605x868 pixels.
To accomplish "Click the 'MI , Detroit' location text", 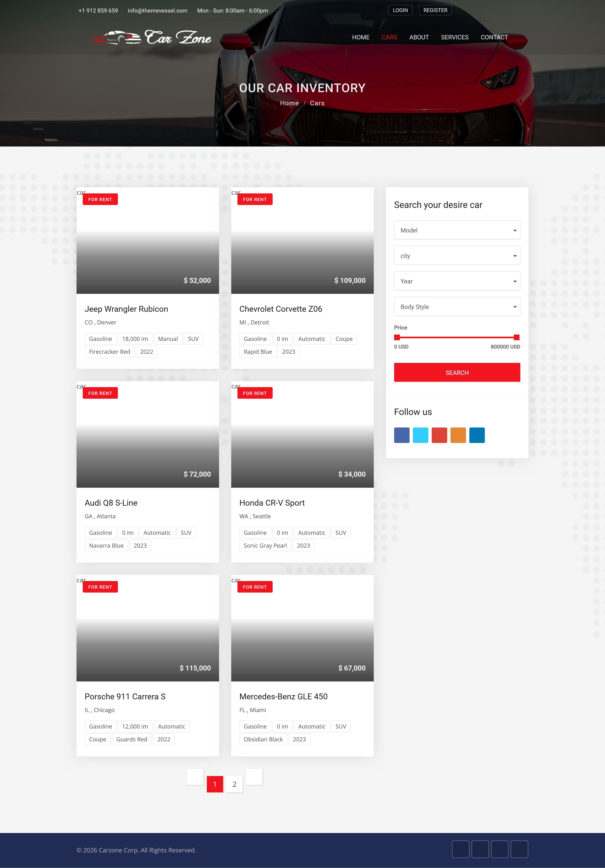I will coord(254,322).
